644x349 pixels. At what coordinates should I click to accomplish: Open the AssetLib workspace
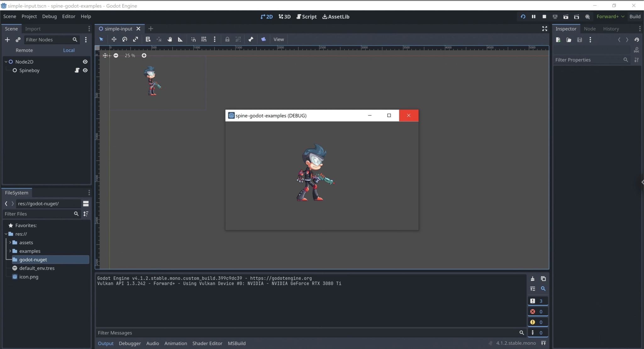click(336, 17)
